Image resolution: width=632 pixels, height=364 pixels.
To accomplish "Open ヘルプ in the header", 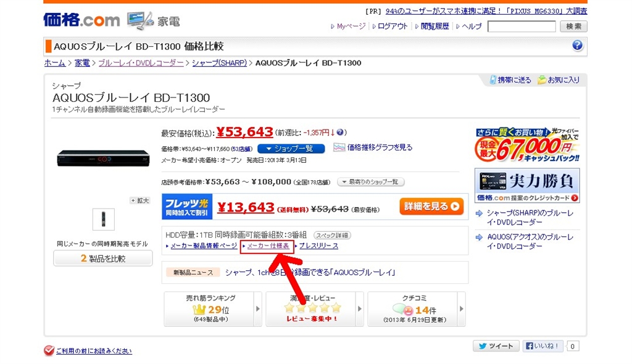I will 471,26.
